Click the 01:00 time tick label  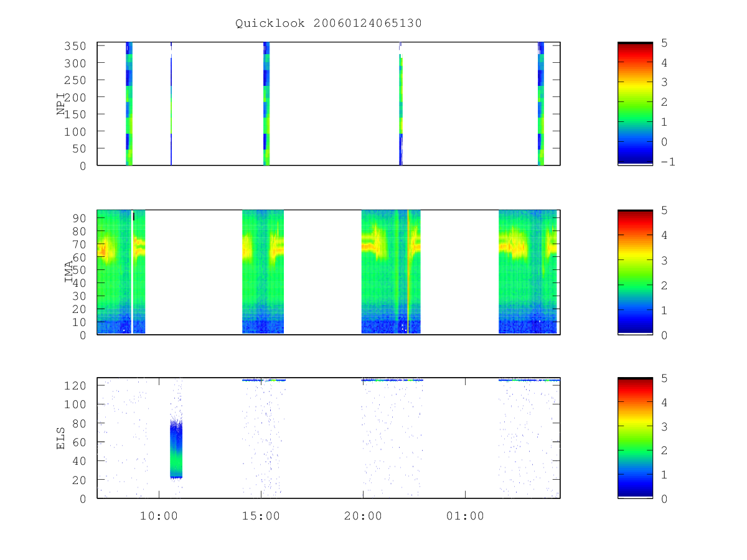click(x=466, y=516)
